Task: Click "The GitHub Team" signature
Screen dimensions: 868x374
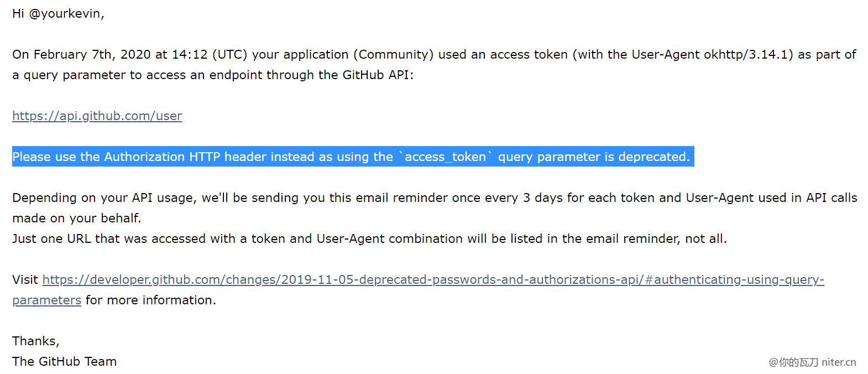Action: pos(64,362)
